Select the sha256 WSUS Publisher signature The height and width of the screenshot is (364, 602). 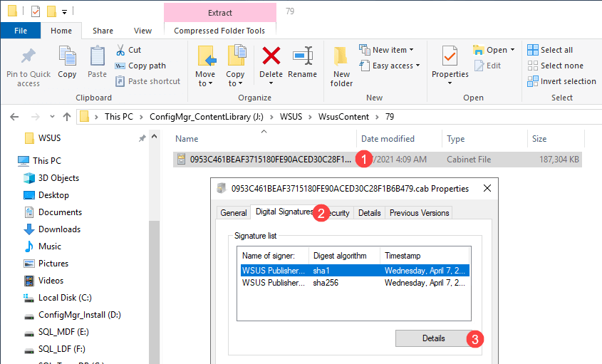[x=355, y=283]
